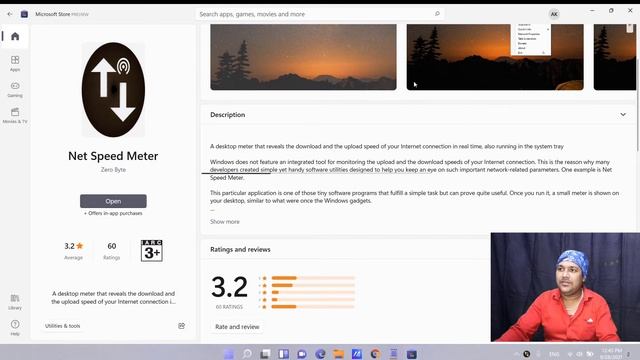Click the Ratings and reviews heading

[240, 249]
